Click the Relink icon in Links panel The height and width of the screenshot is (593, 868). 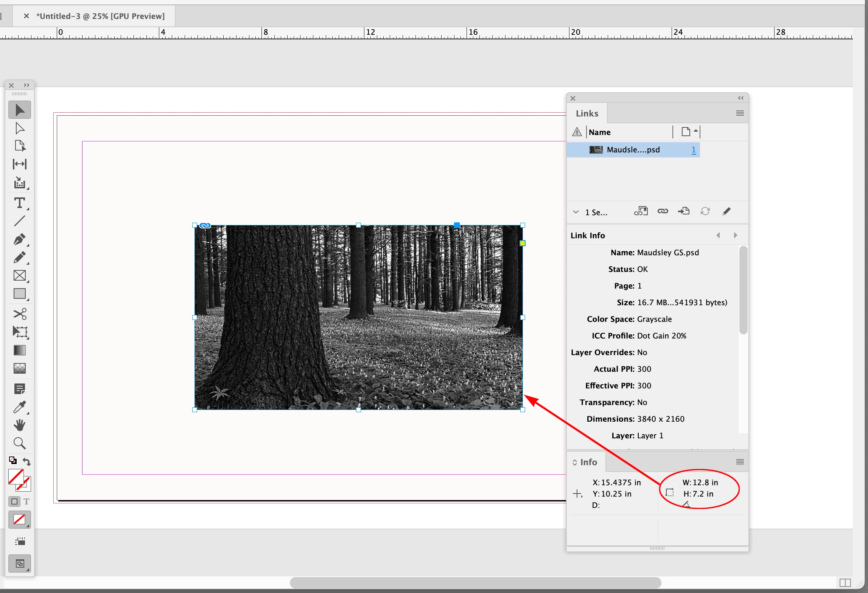663,211
